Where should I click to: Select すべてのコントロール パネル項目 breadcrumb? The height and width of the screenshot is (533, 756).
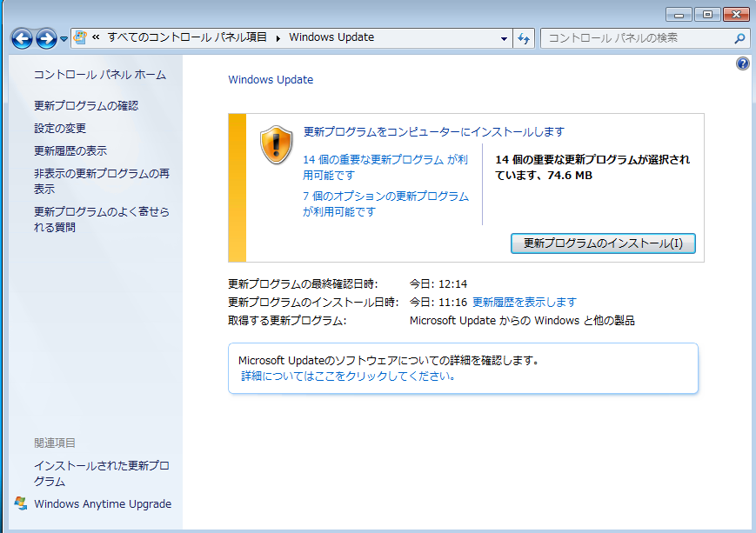tap(187, 37)
